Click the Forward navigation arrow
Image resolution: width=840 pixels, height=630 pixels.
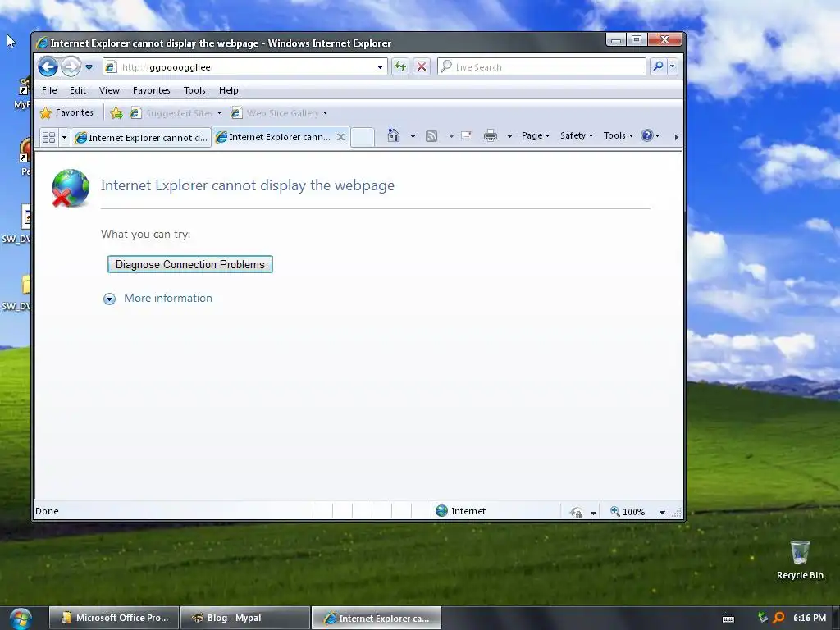coord(71,67)
